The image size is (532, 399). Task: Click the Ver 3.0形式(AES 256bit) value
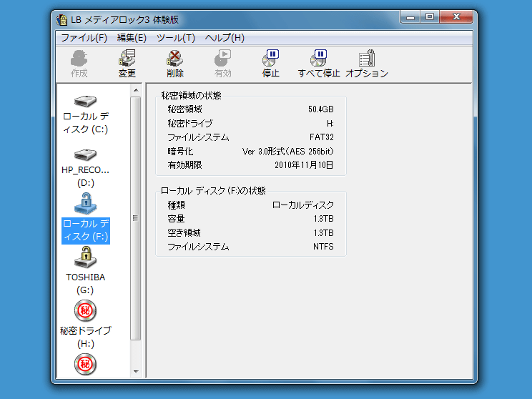click(287, 152)
